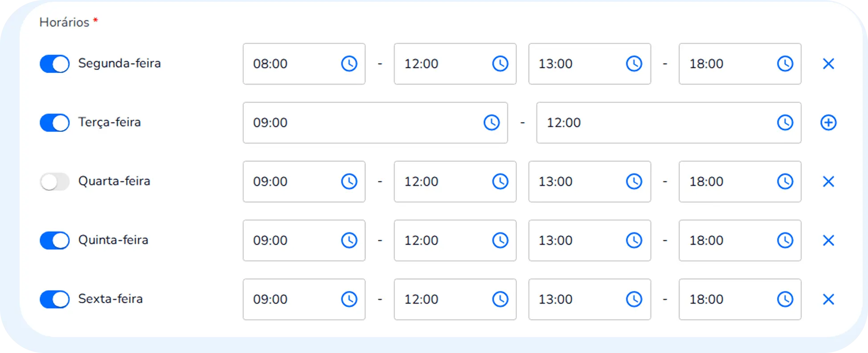The width and height of the screenshot is (868, 353).
Task: Open the time picker for Terça-feira 12:00
Action: click(x=785, y=123)
